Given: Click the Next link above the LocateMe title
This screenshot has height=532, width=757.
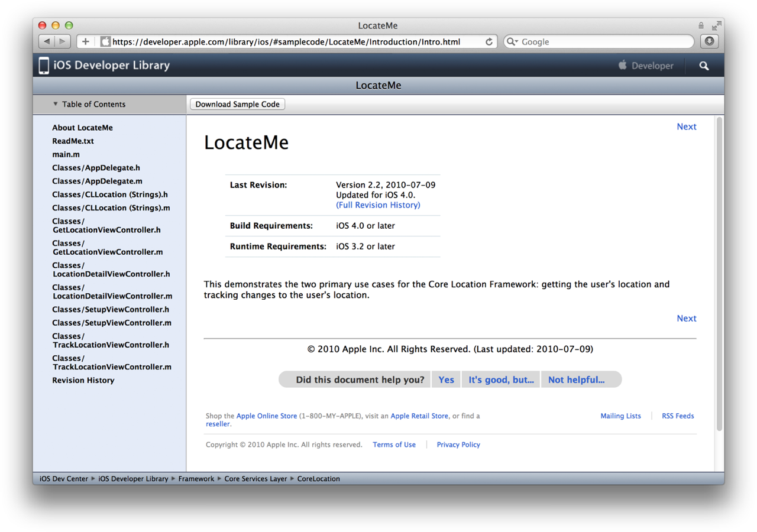Looking at the screenshot, I should pyautogui.click(x=687, y=126).
